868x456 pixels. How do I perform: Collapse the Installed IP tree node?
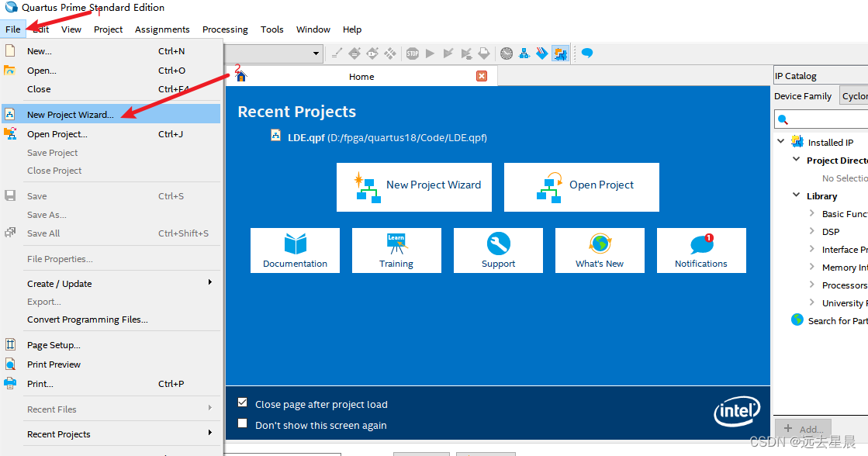click(x=780, y=141)
